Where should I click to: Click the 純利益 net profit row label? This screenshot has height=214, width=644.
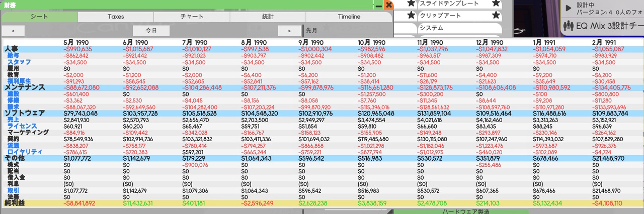(14, 203)
